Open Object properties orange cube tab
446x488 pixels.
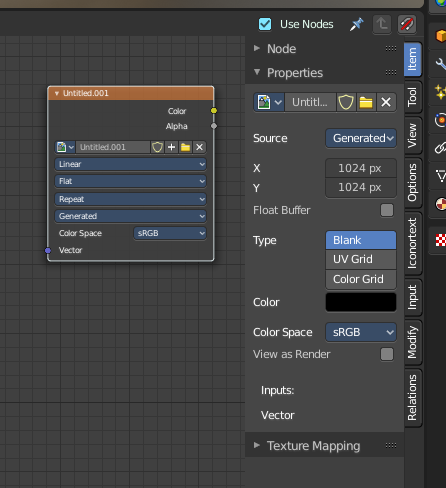coord(441,35)
